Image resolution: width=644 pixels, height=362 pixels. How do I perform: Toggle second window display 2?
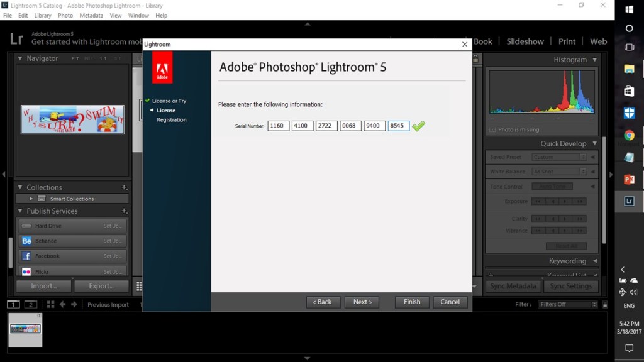(30, 304)
